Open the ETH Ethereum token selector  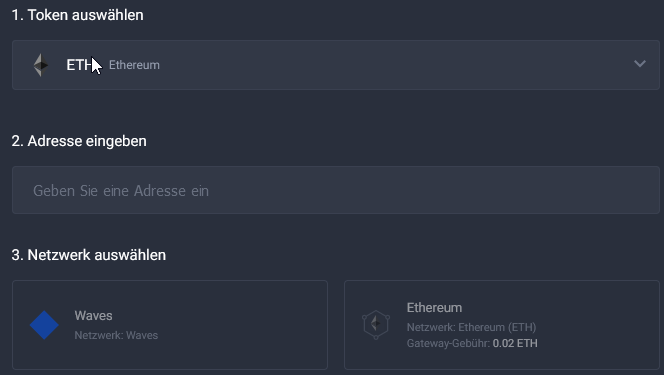tap(336, 65)
